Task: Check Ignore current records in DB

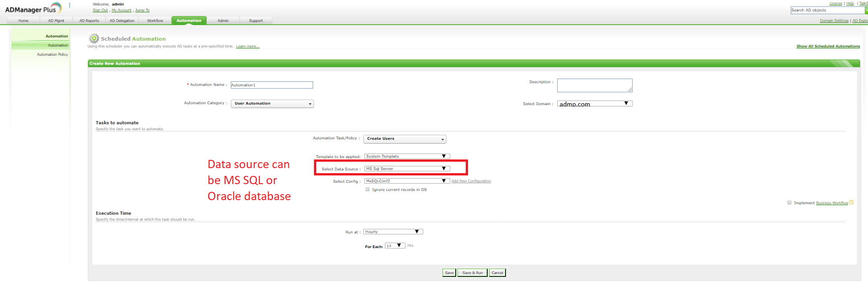Action: (367, 189)
